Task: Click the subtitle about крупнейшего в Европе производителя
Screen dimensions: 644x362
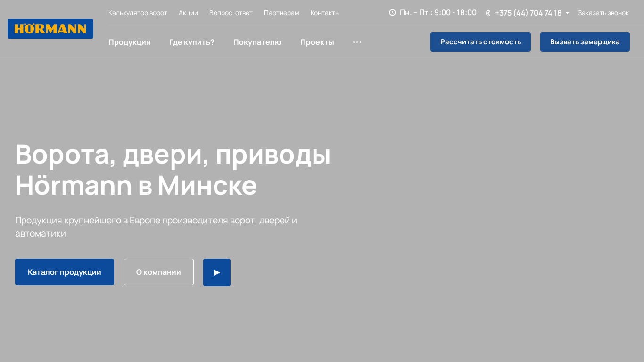Action: (156, 227)
